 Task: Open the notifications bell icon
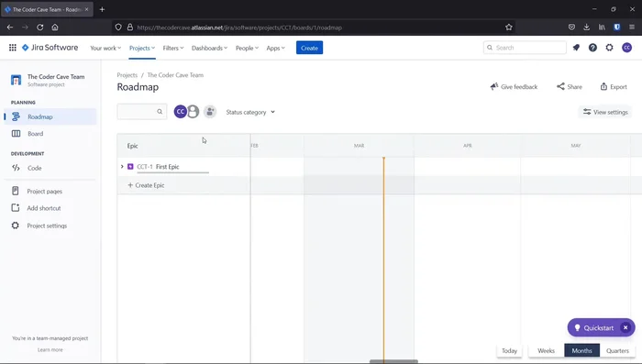(576, 48)
